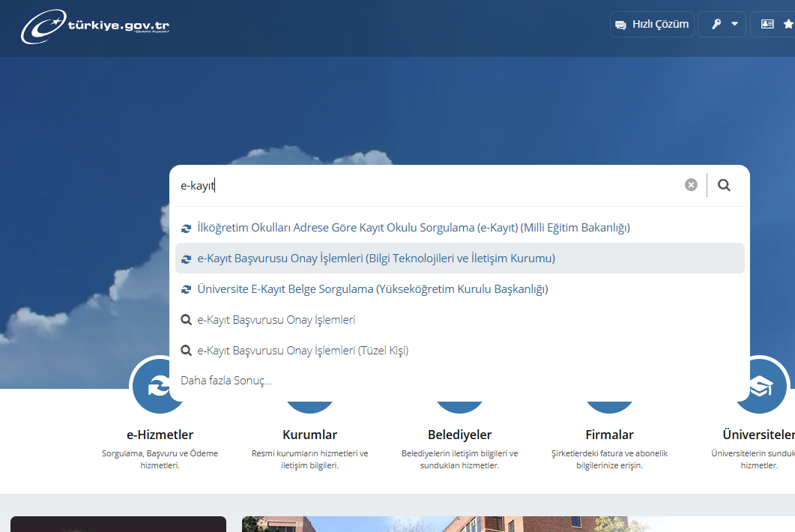Image resolution: width=795 pixels, height=532 pixels.
Task: Open the Firmalar category
Action: (609, 435)
